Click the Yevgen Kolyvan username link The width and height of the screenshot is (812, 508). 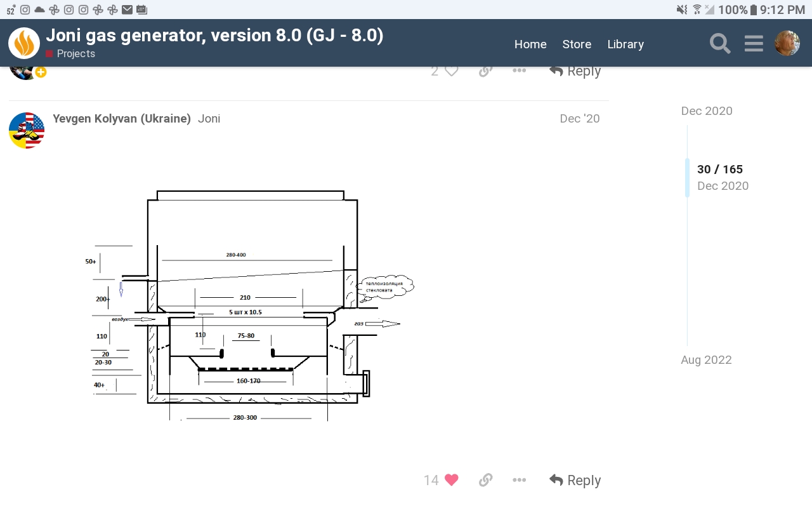point(122,119)
